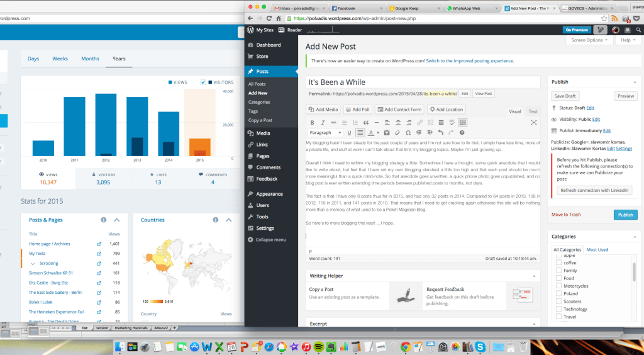Switch stats view to Months tab

(90, 59)
